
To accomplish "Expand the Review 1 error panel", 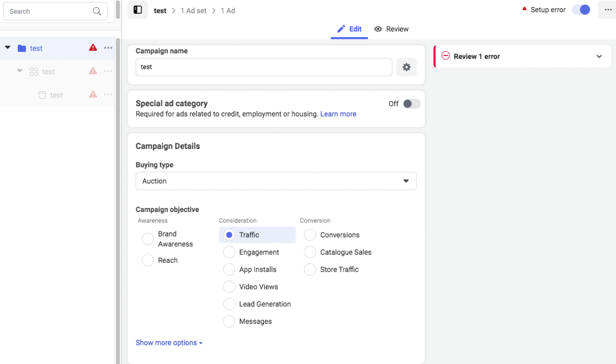I will (x=599, y=56).
